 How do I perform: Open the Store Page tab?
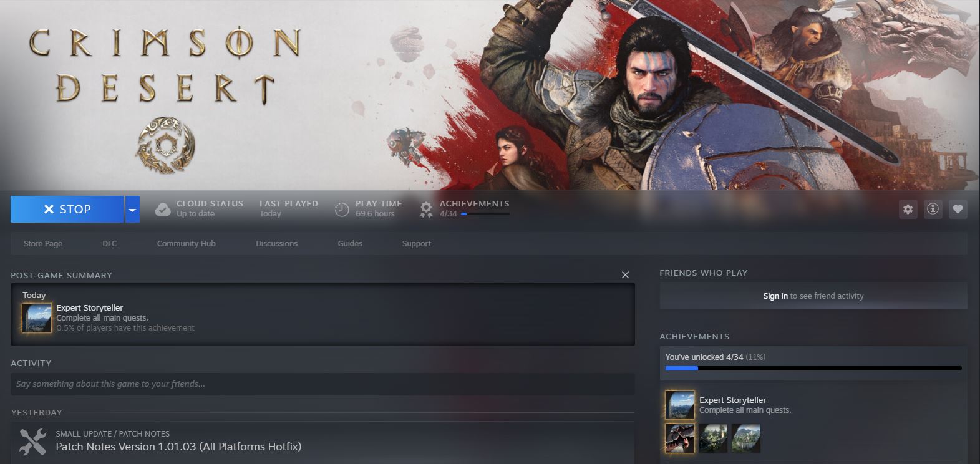coord(43,243)
